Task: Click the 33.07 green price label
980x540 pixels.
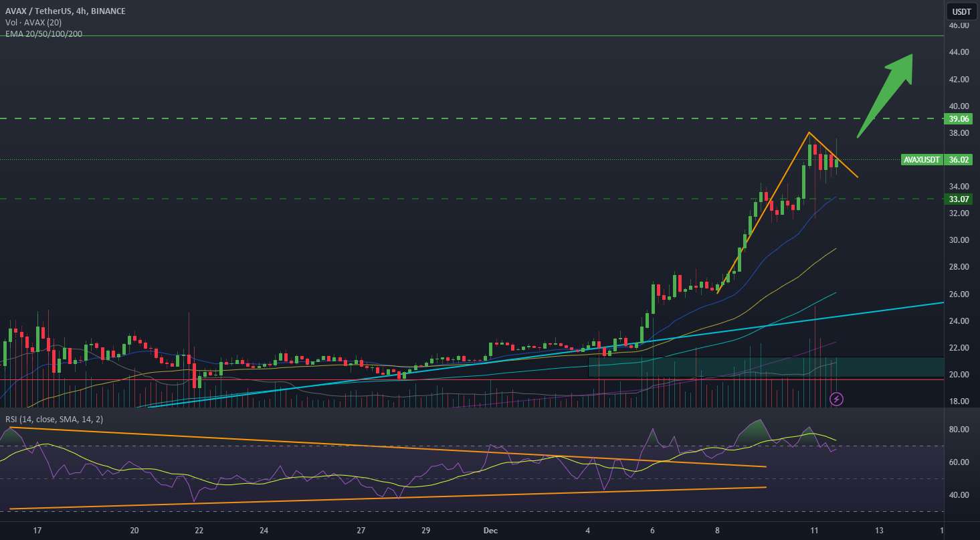Action: tap(959, 199)
